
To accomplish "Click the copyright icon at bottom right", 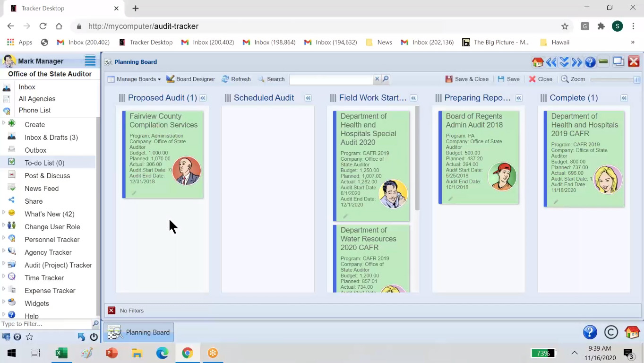I will coord(611,332).
